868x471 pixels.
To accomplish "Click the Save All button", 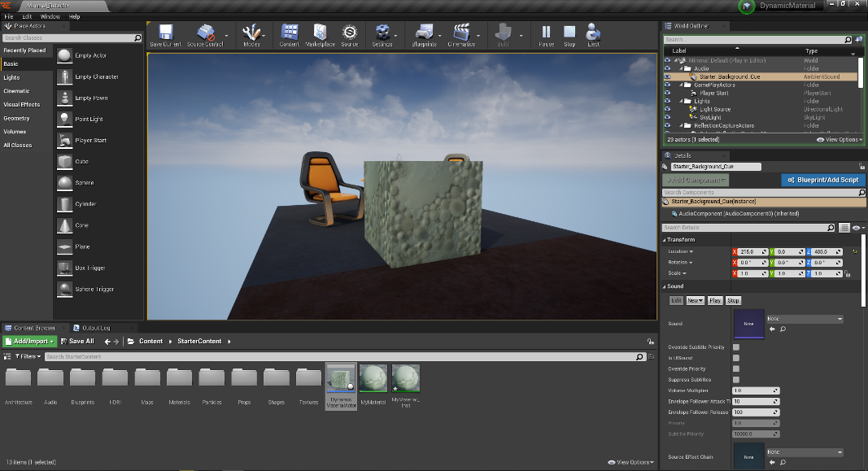I will [x=76, y=342].
